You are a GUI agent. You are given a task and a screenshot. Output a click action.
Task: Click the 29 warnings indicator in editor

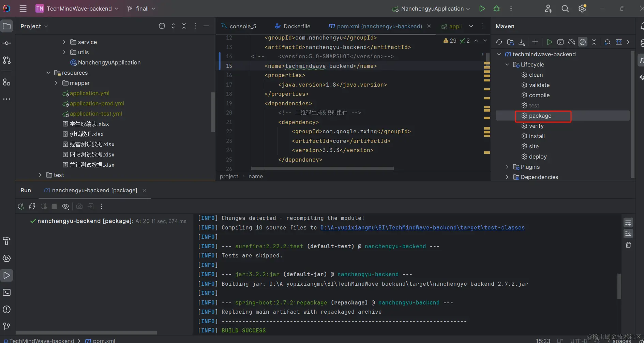tap(450, 41)
